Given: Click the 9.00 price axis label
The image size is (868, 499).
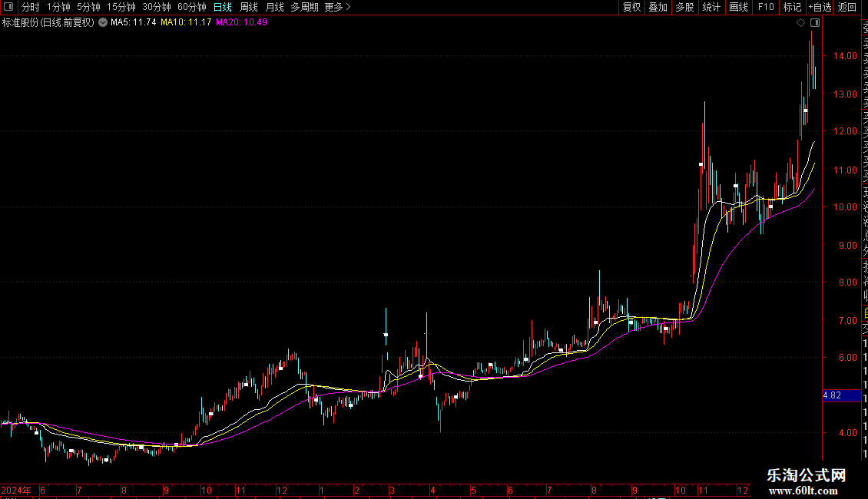Looking at the screenshot, I should (x=847, y=245).
